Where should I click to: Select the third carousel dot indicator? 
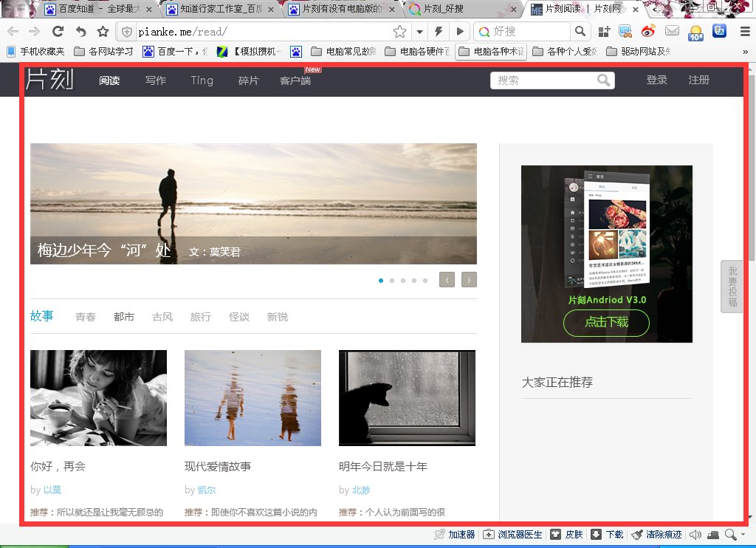point(403,281)
